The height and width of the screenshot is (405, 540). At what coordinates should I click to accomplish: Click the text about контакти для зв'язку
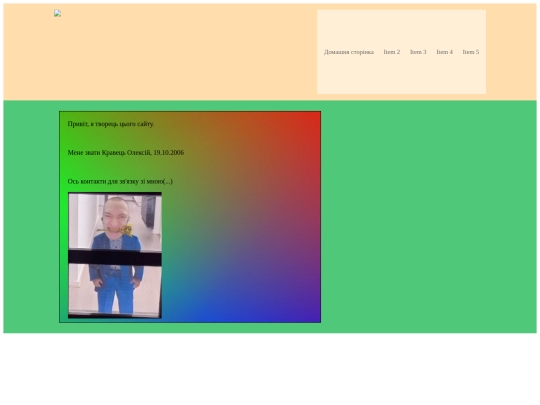point(120,181)
